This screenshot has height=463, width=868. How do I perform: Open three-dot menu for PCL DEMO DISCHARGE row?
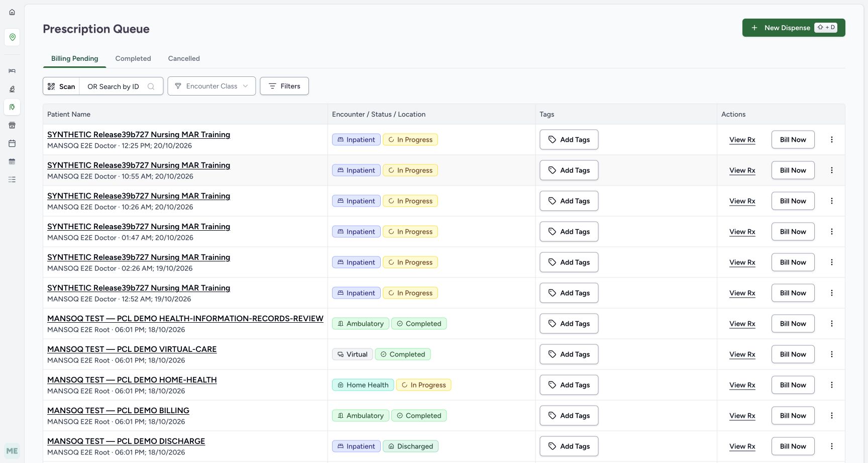[x=832, y=446]
